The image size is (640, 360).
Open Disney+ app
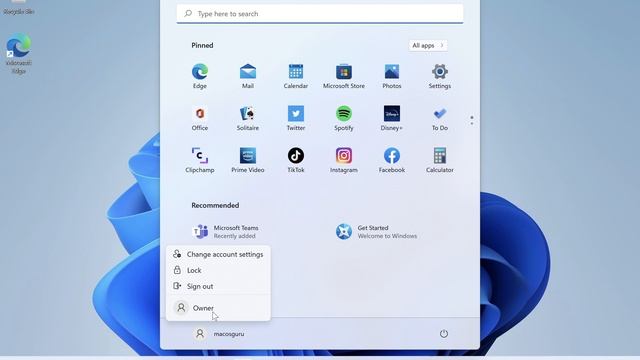click(x=392, y=118)
